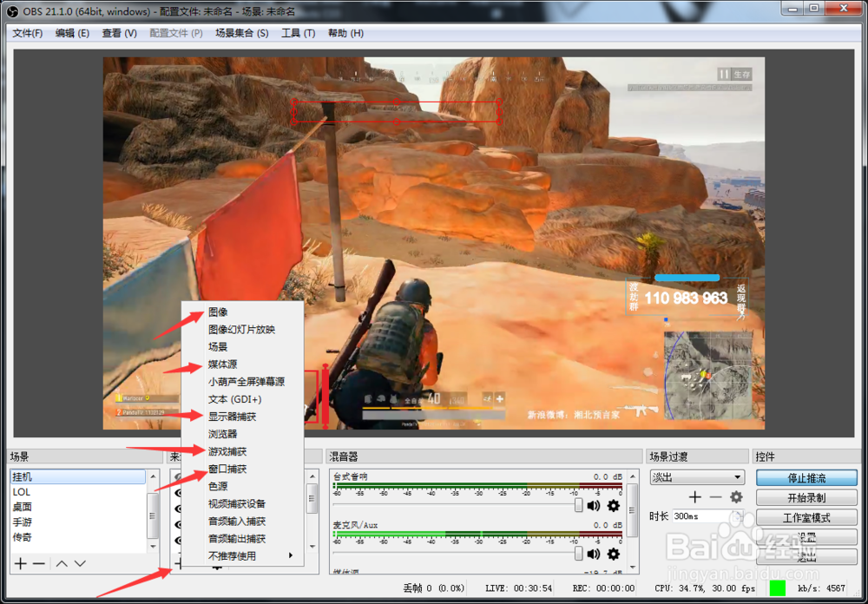
Task: Remove the selected scene with the minus icon
Action: point(39,563)
